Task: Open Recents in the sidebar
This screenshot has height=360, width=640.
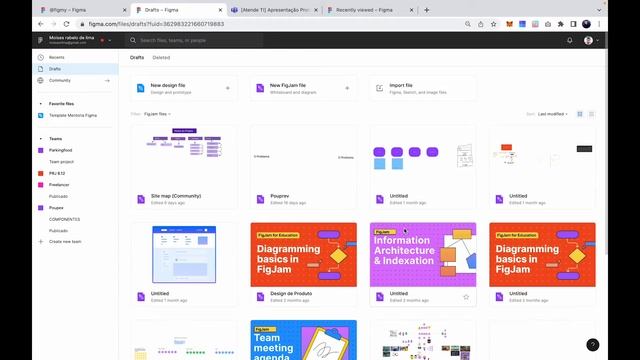Action: (75, 58)
